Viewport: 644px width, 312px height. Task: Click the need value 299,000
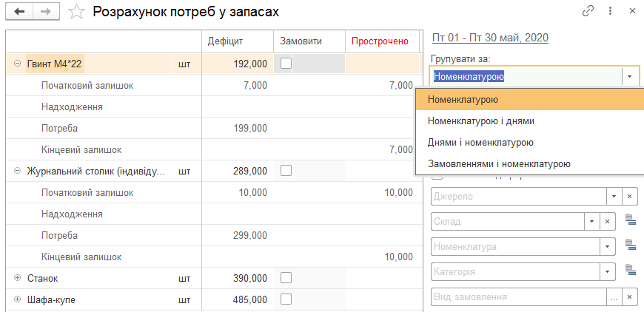pos(250,235)
